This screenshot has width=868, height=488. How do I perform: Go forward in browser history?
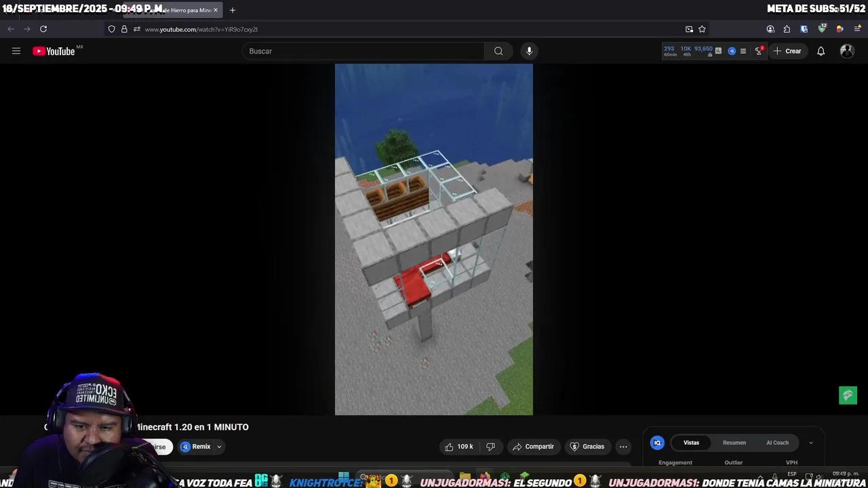coord(27,29)
